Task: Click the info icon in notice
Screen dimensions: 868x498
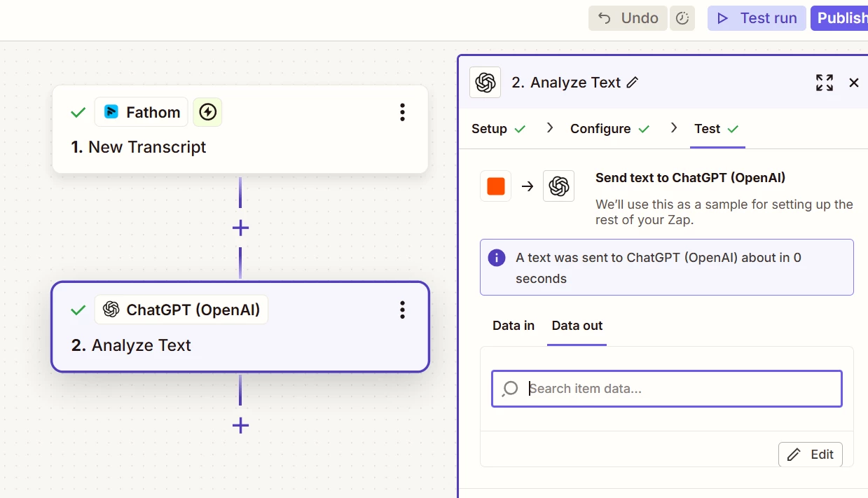Action: coord(497,258)
